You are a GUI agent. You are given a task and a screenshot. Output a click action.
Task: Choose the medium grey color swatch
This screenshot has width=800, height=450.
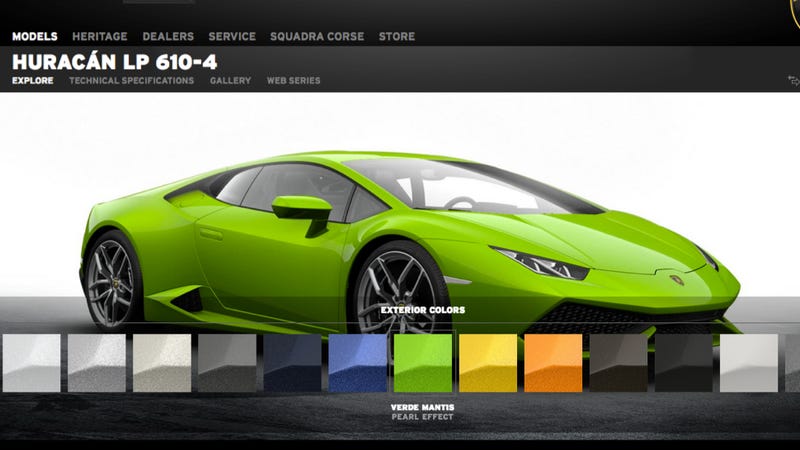point(227,363)
